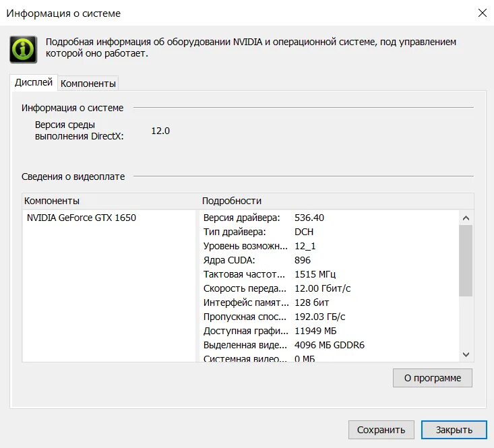This screenshot has height=448, width=494.
Task: Click the details list scroll up arrow
Action: point(466,218)
